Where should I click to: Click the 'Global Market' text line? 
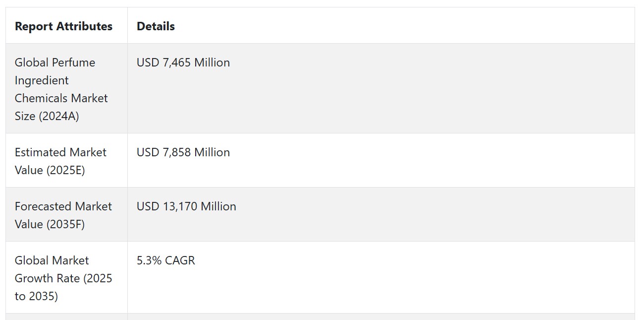(x=52, y=260)
